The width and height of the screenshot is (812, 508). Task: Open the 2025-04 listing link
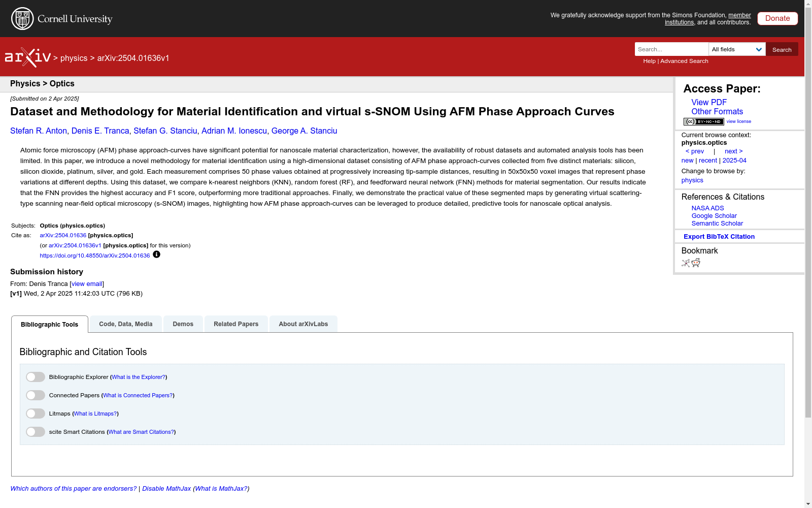click(x=734, y=161)
